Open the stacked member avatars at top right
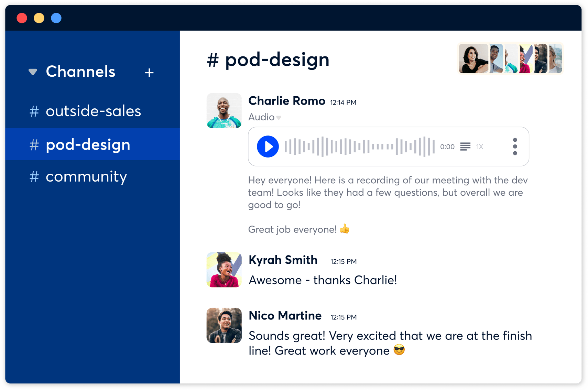This screenshot has height=390, width=588. point(510,58)
